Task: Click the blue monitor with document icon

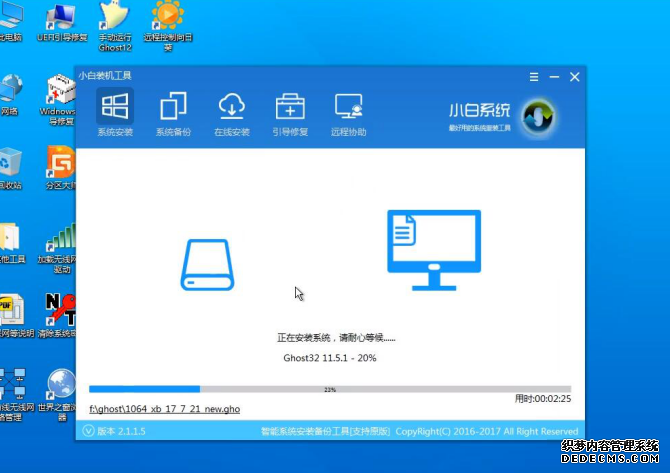Action: 434,250
